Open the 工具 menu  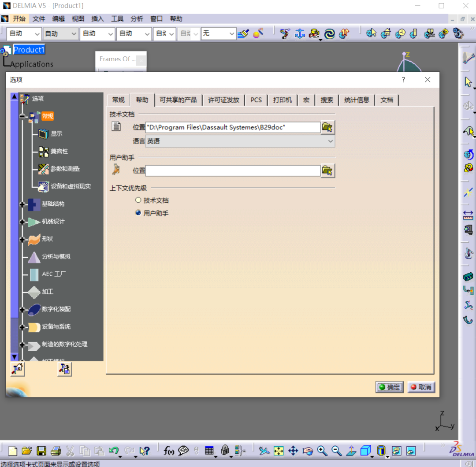click(x=117, y=19)
